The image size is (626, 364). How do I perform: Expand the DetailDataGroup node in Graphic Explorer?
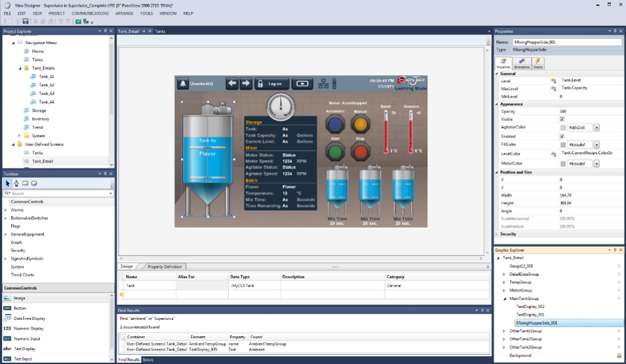(x=504, y=274)
